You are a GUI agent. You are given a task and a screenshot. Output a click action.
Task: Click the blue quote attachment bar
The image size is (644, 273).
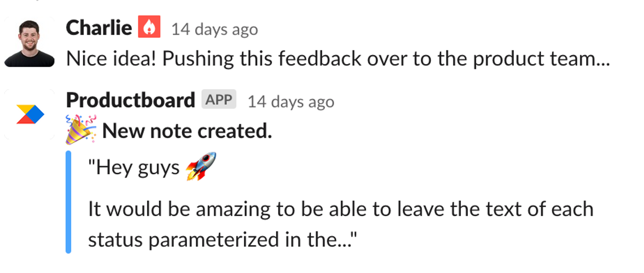point(68,202)
